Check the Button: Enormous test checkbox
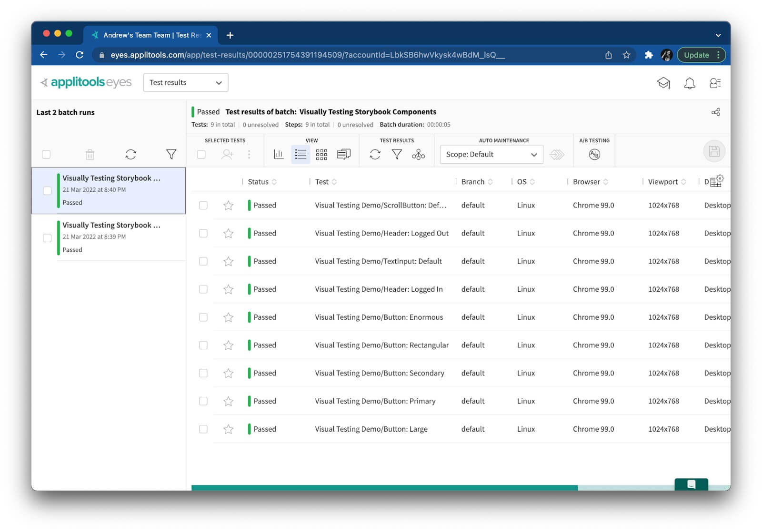The height and width of the screenshot is (532, 762). 203,317
